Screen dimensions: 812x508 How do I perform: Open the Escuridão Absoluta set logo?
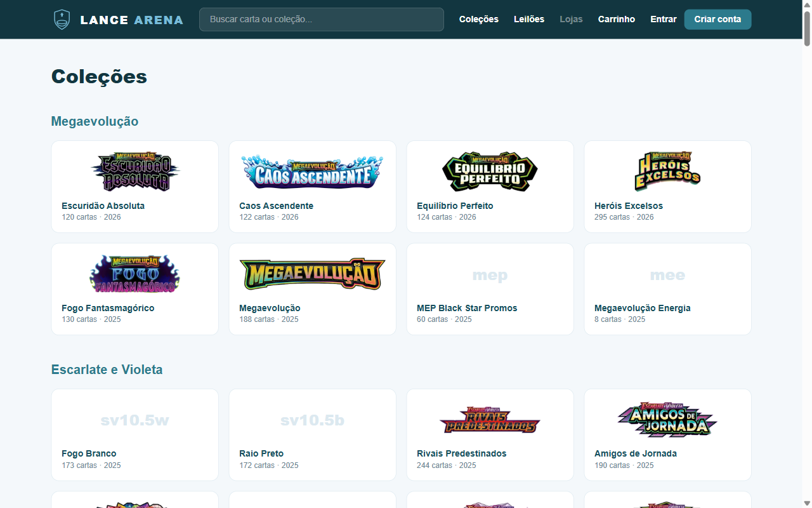tap(135, 171)
